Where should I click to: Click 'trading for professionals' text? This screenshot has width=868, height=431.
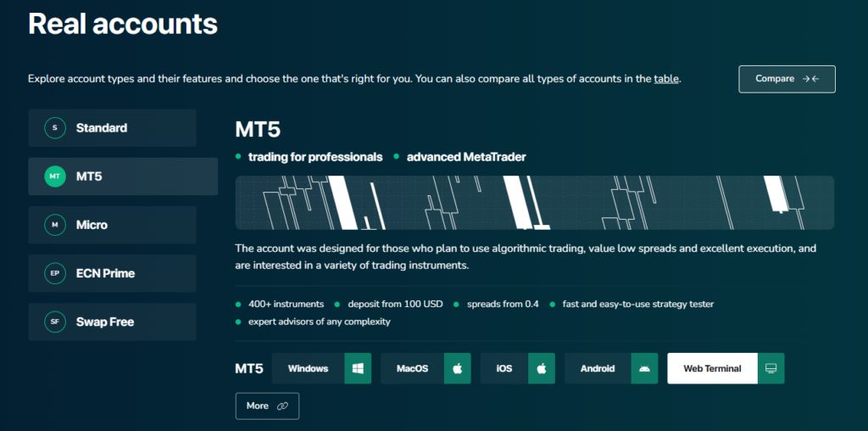[x=315, y=157]
